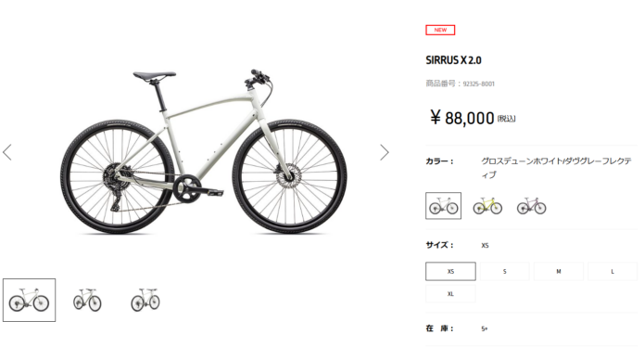Select the dark maroon bike color swatch
The image size is (644, 347).
[x=532, y=206]
